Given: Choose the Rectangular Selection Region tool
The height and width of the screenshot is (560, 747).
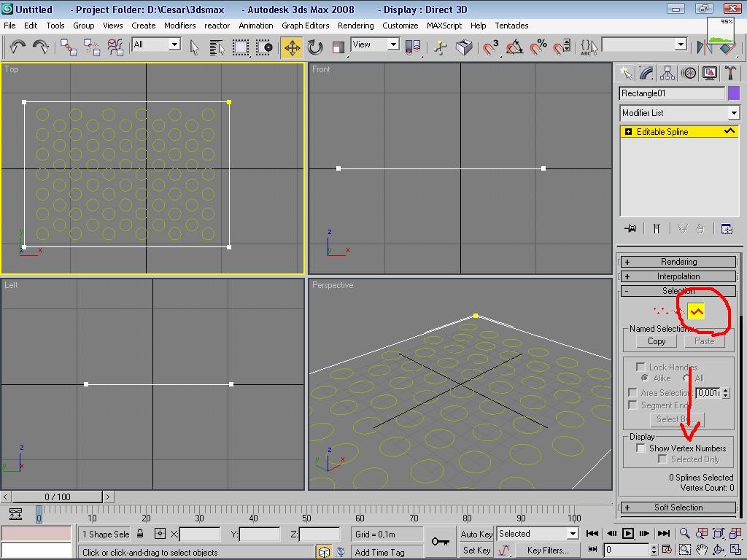Looking at the screenshot, I should [241, 47].
